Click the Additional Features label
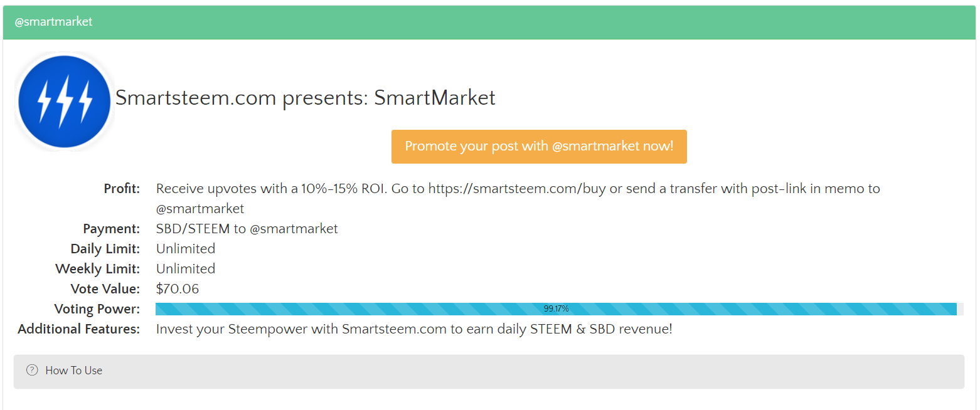Viewport: 980px width, 410px height. click(x=79, y=329)
